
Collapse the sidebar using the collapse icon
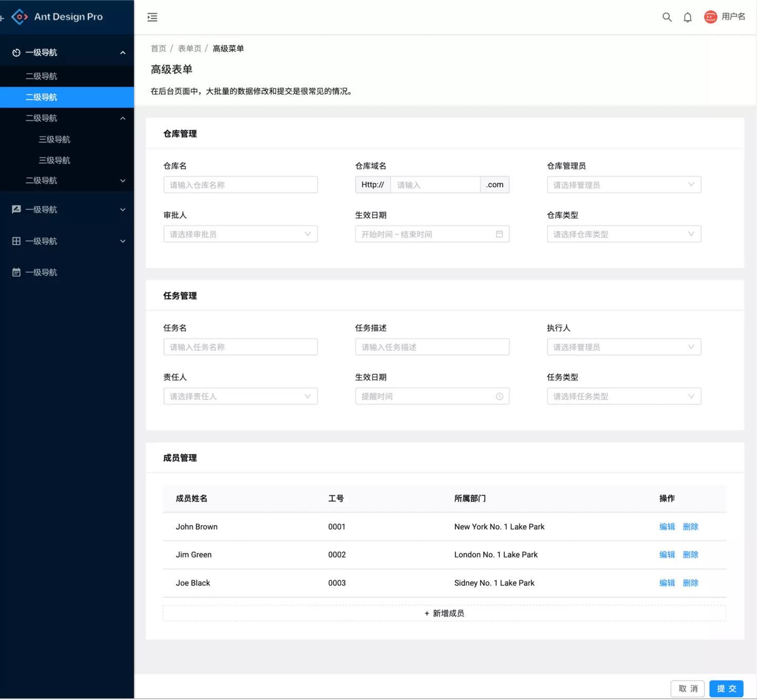pyautogui.click(x=152, y=17)
